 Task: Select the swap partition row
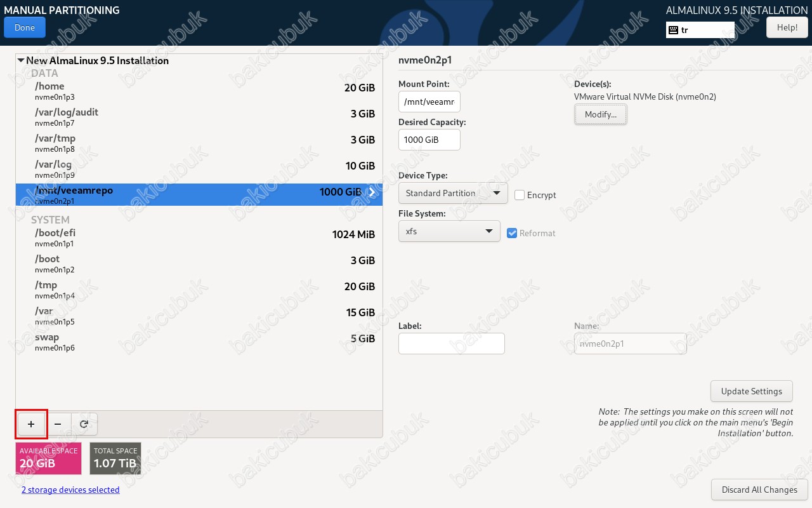pos(199,342)
